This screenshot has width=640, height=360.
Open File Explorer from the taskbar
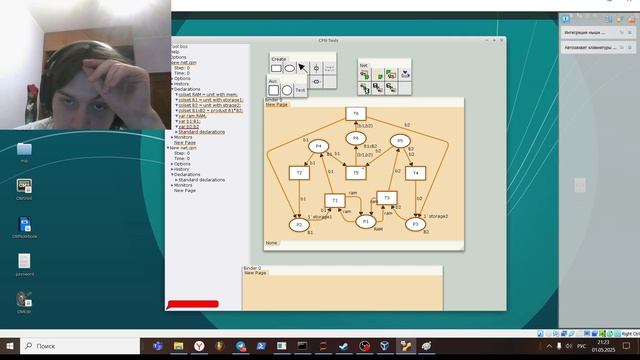click(178, 346)
